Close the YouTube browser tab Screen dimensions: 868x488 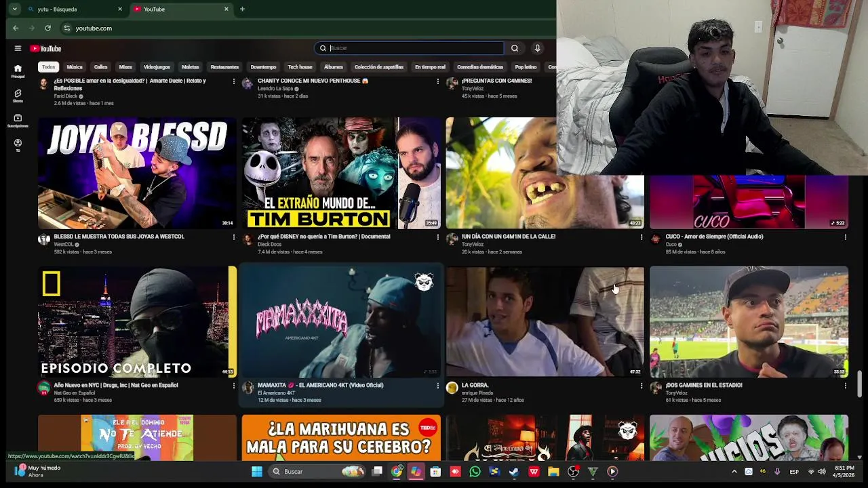226,9
